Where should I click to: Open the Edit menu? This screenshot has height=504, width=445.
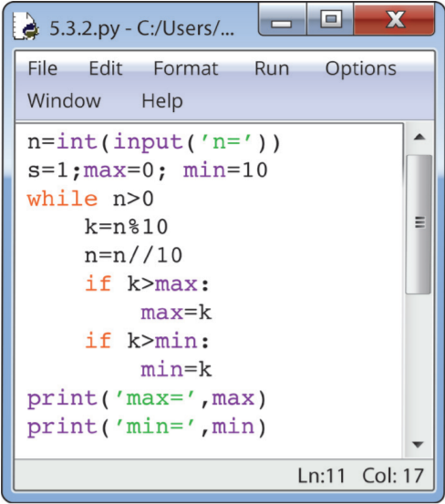[106, 68]
